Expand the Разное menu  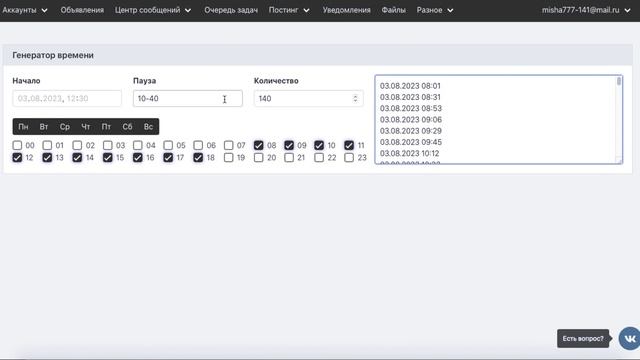[435, 10]
